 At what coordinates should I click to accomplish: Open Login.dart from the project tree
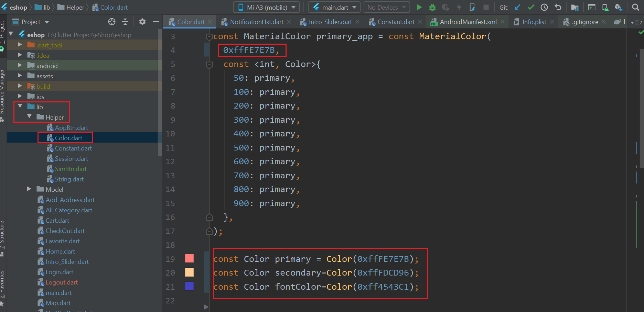coord(59,272)
